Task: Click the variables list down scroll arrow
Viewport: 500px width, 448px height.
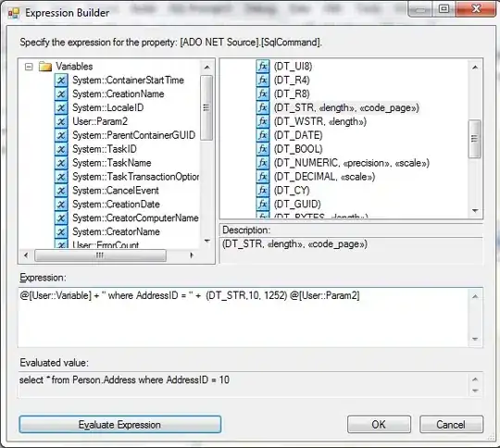Action: (207, 241)
